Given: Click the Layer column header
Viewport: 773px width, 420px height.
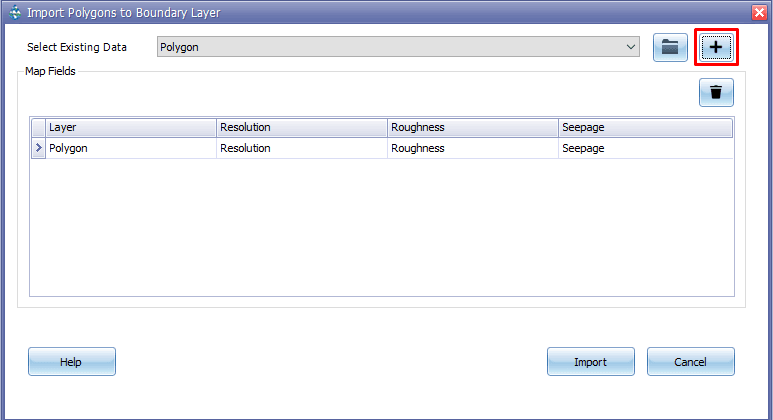Looking at the screenshot, I should pyautogui.click(x=130, y=128).
